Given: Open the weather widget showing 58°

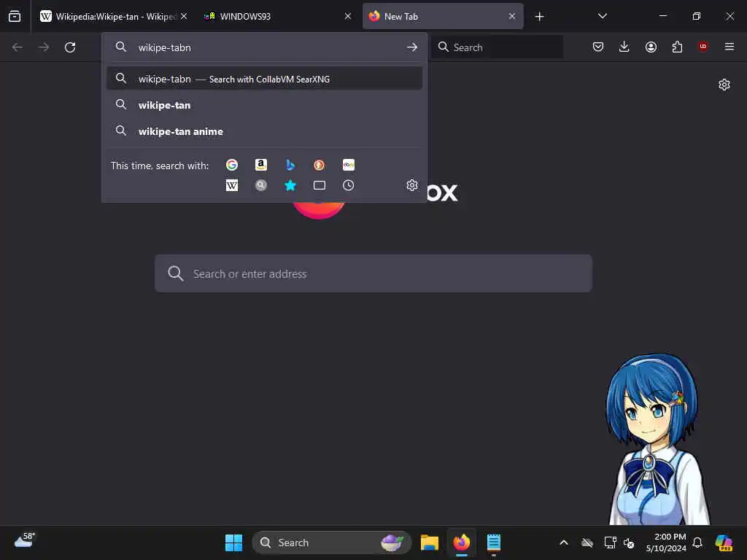Looking at the screenshot, I should 25,540.
